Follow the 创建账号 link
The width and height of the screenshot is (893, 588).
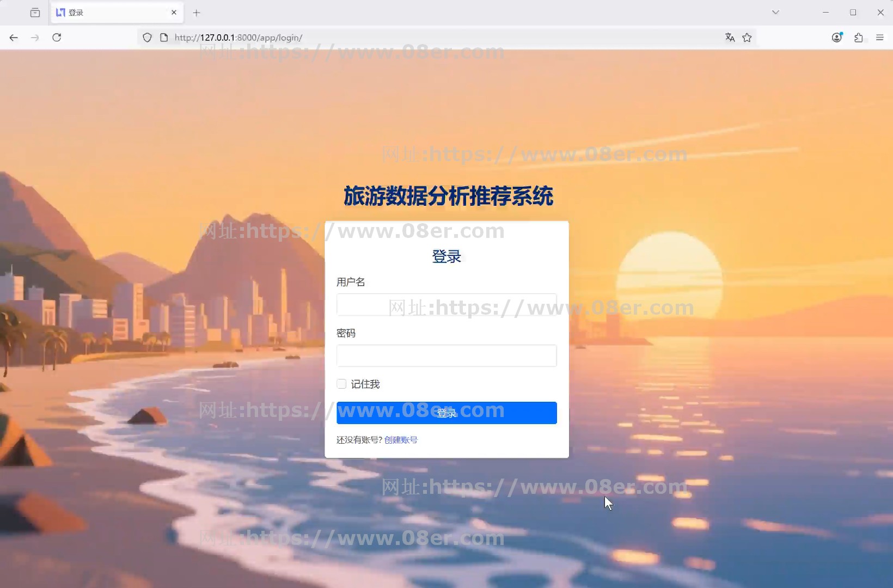(x=401, y=440)
